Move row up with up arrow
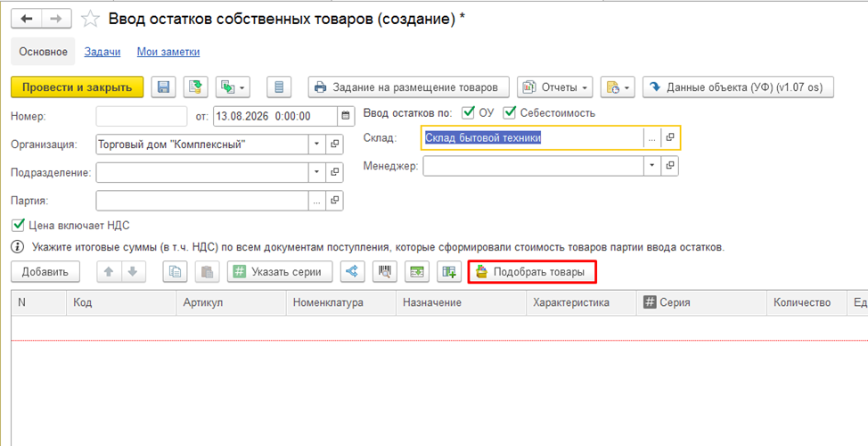 [x=109, y=271]
